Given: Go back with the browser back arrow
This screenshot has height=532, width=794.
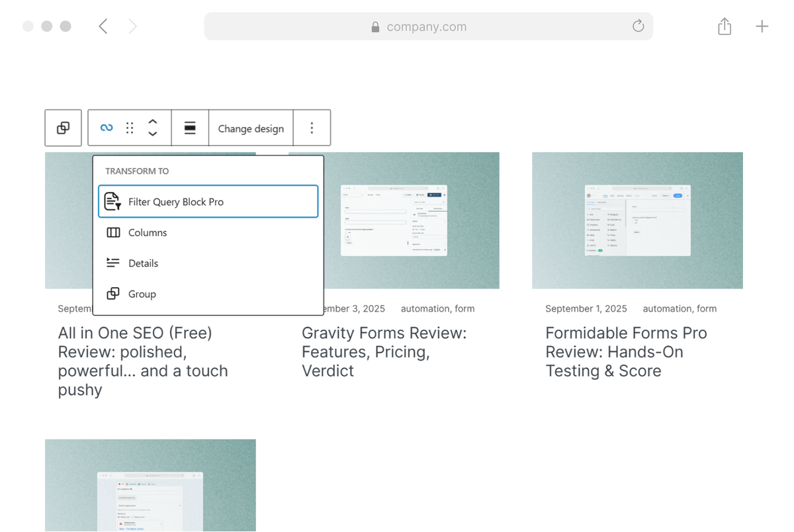Looking at the screenshot, I should point(103,26).
